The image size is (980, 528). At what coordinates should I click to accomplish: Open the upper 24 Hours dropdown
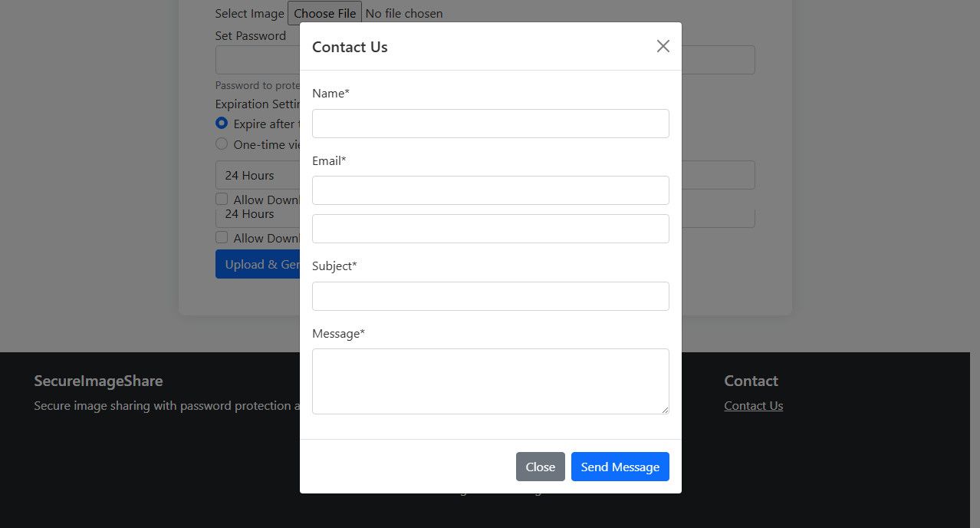point(257,176)
